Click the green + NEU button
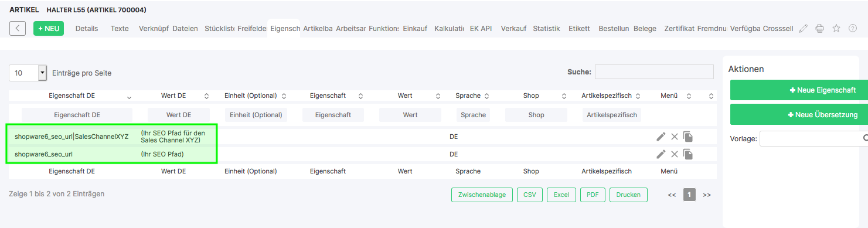Image resolution: width=868 pixels, height=228 pixels. pyautogui.click(x=49, y=28)
